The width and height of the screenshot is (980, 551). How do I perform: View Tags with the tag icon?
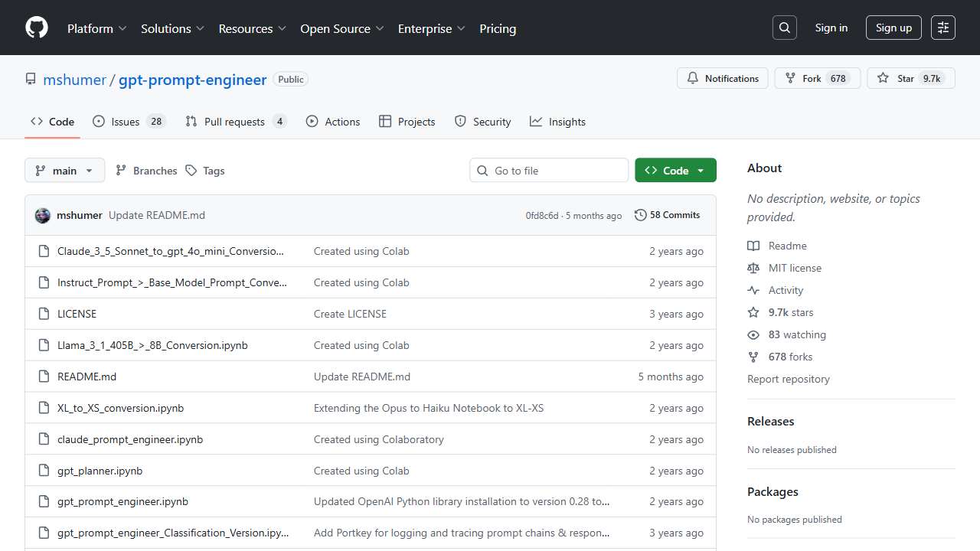click(205, 171)
